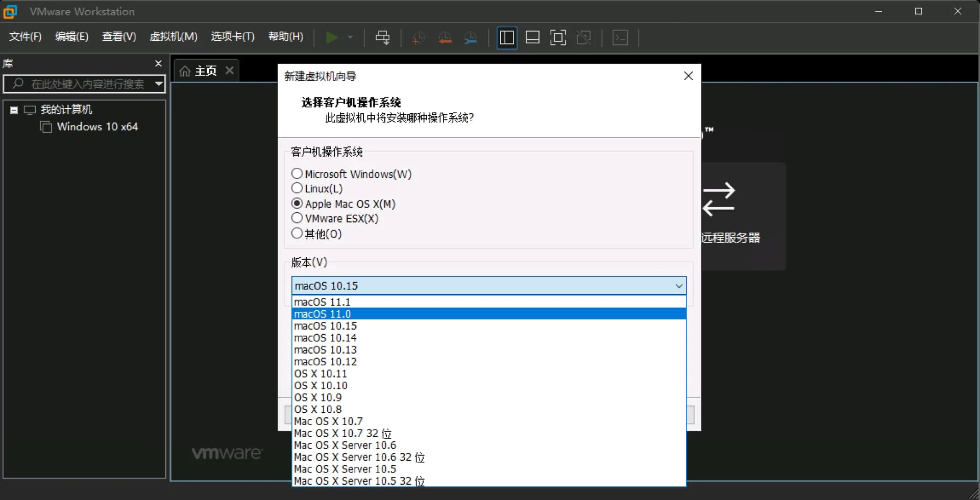Open the library search filter dropdown
This screenshot has height=500, width=980.
[x=158, y=84]
